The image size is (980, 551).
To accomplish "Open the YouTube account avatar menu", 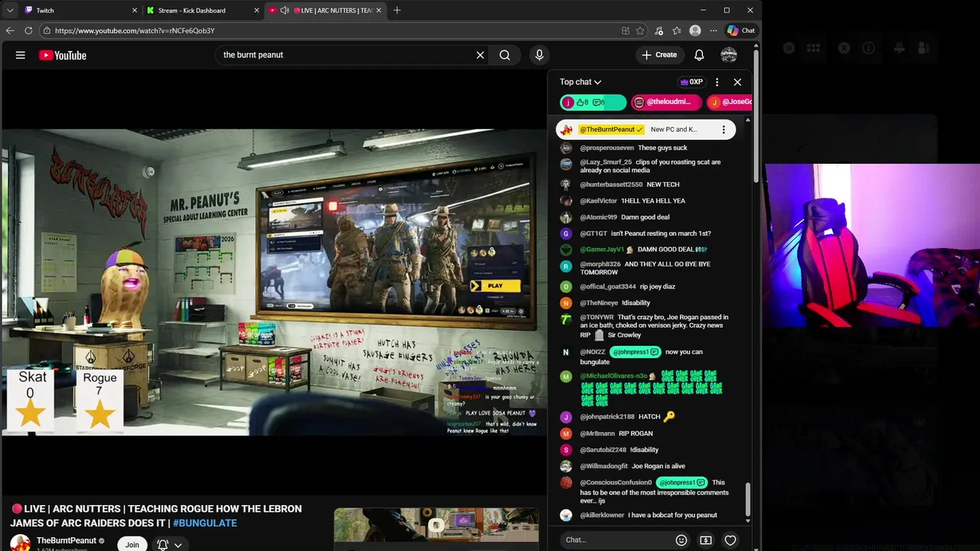I will click(729, 55).
